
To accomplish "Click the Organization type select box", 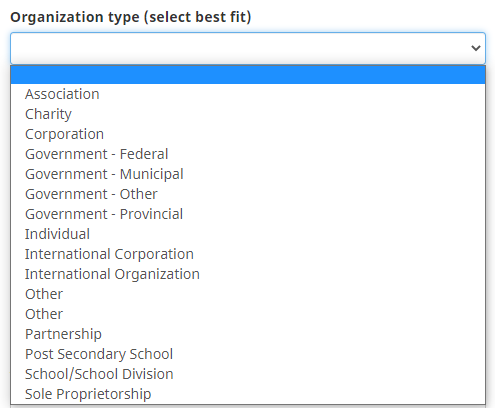I will click(x=248, y=48).
